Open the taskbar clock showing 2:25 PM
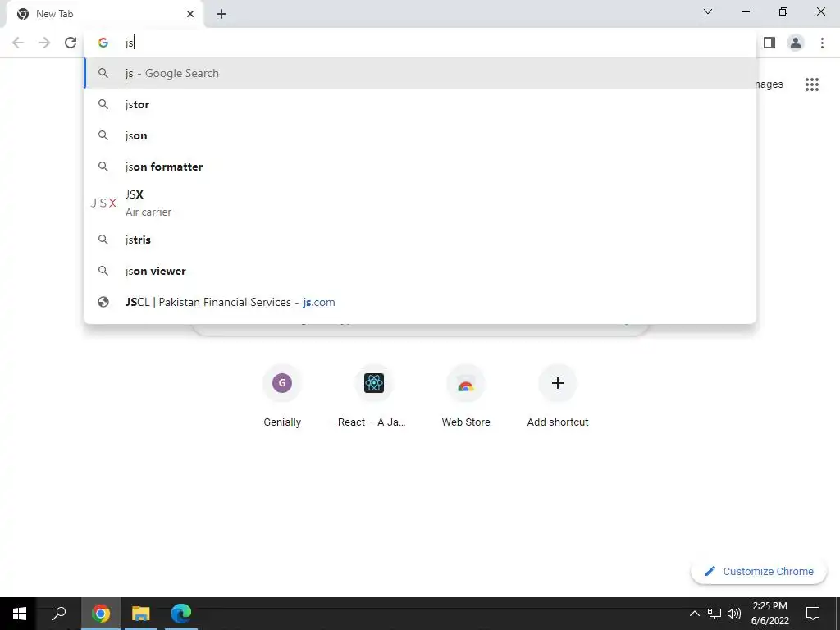 [x=769, y=614]
